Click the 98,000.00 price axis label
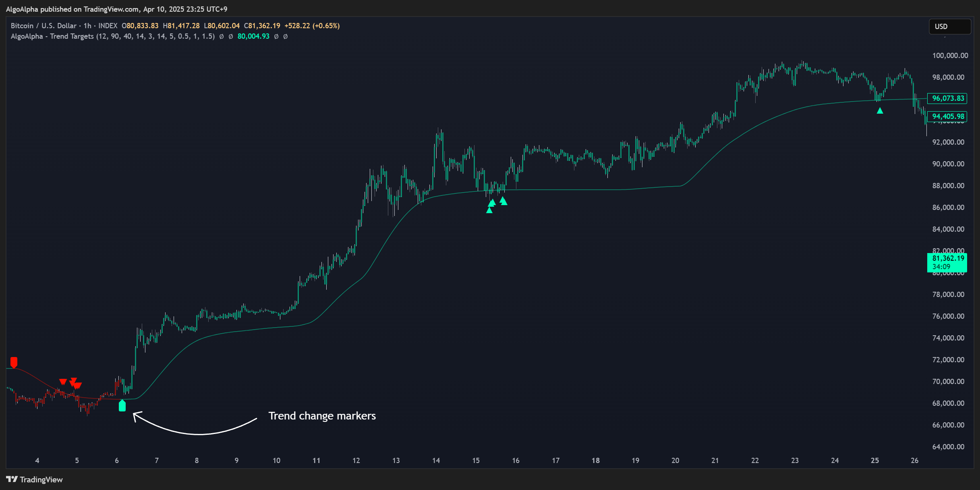Screen dimensions: 980x490 (949, 77)
